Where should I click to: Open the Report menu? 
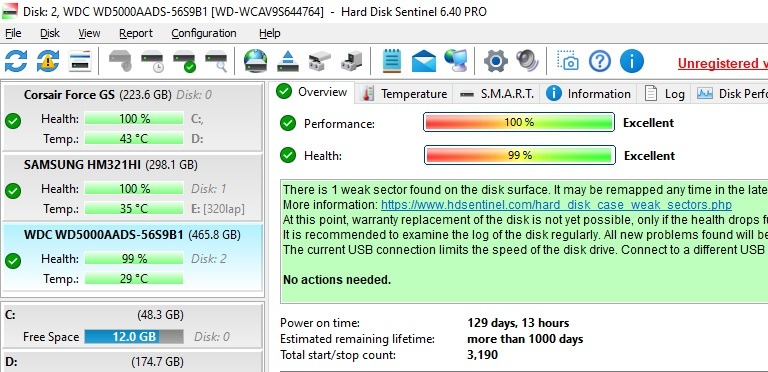136,33
